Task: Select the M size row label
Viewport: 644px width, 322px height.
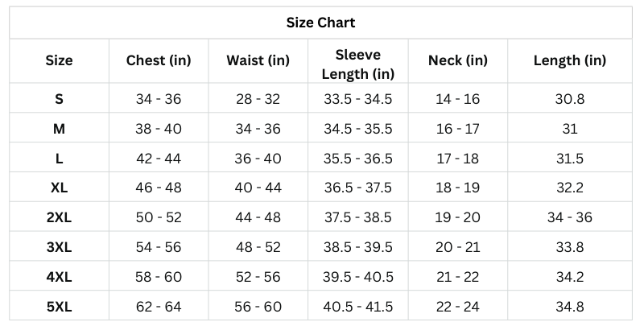Action: click(x=59, y=129)
